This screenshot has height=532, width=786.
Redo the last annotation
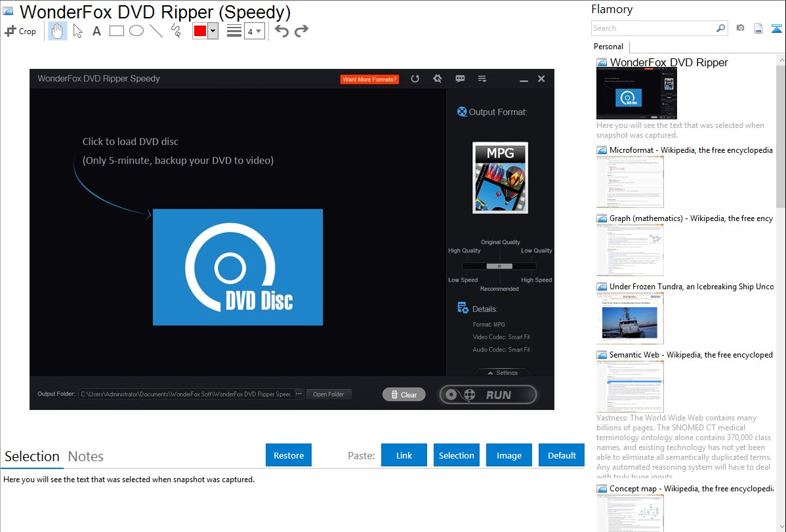pos(301,31)
